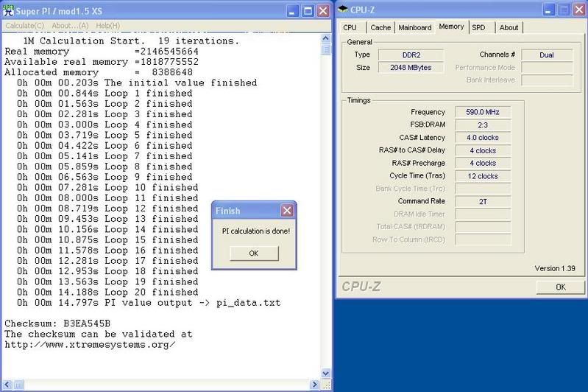Click the 'Allocated memory = 8388648' line
This screenshot has width=588, height=392.
(x=99, y=72)
